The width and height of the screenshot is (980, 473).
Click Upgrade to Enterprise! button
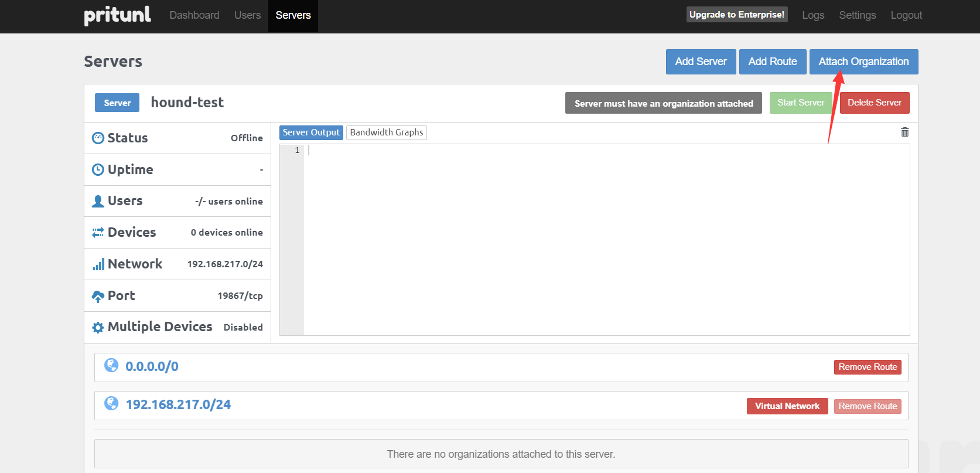pos(737,15)
